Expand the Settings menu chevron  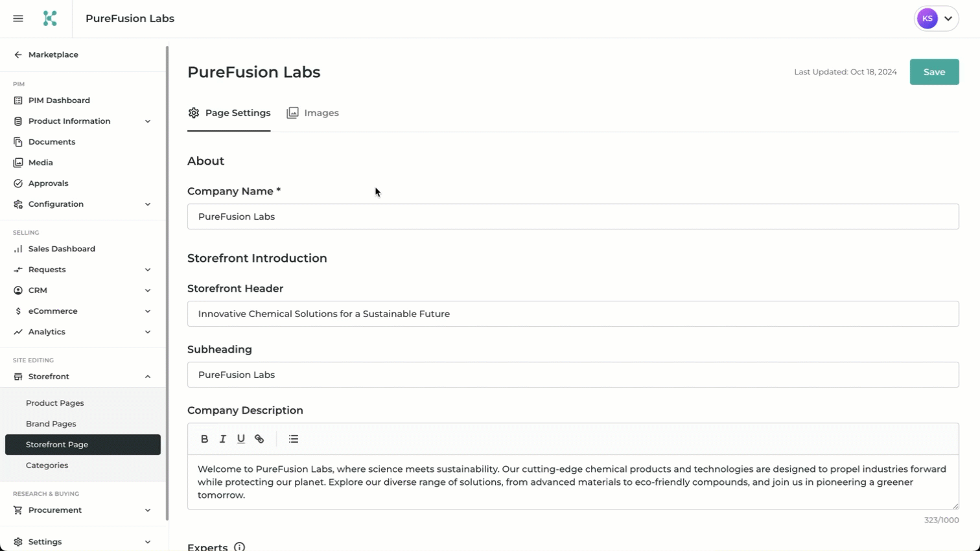[148, 542]
